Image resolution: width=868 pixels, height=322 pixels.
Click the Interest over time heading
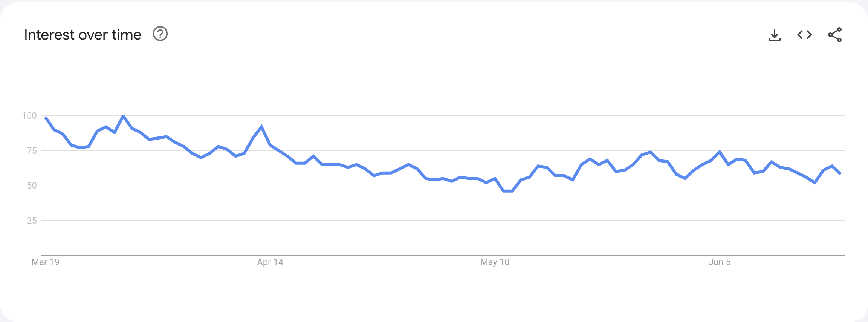click(x=83, y=35)
